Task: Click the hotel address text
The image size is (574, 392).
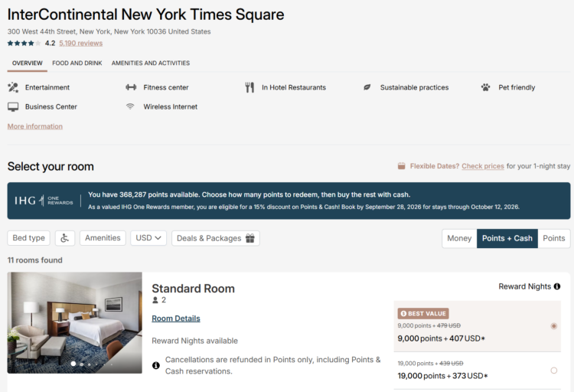Action: coord(109,31)
